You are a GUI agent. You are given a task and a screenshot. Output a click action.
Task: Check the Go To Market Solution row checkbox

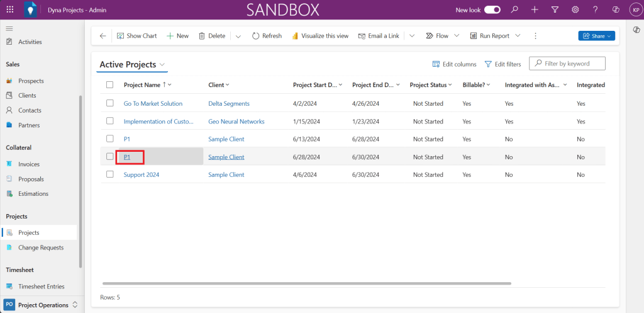(x=110, y=103)
